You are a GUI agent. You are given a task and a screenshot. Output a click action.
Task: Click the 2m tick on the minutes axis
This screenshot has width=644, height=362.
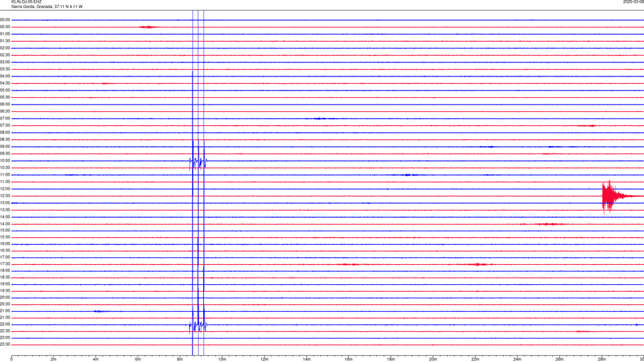click(x=54, y=359)
